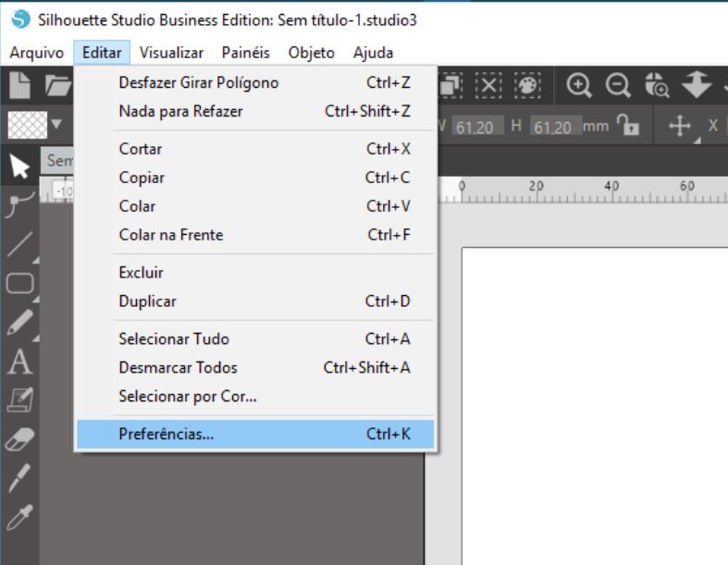Viewport: 728px width, 565px height.
Task: Click the Silhouette Studio logo icon
Action: (20, 19)
